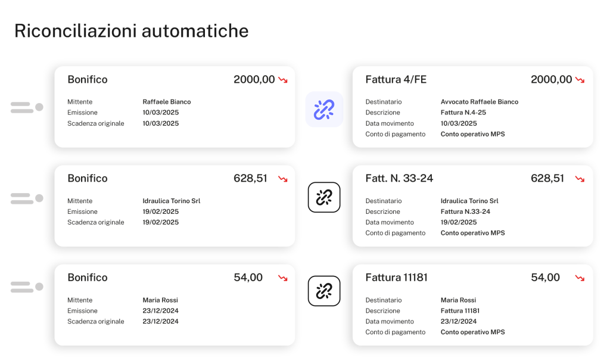The width and height of the screenshot is (610, 364).
Task: Click Scadenza originale date 19/02/2025
Action: click(161, 222)
